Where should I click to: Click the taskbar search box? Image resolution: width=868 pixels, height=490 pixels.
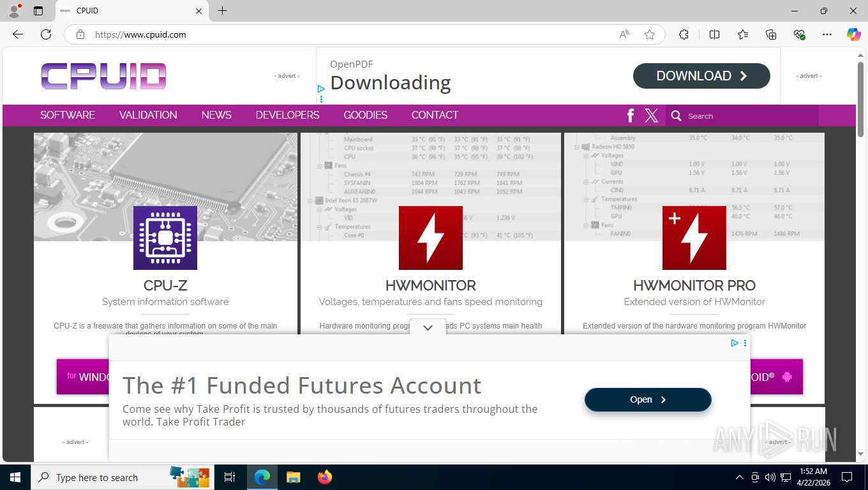point(123,477)
